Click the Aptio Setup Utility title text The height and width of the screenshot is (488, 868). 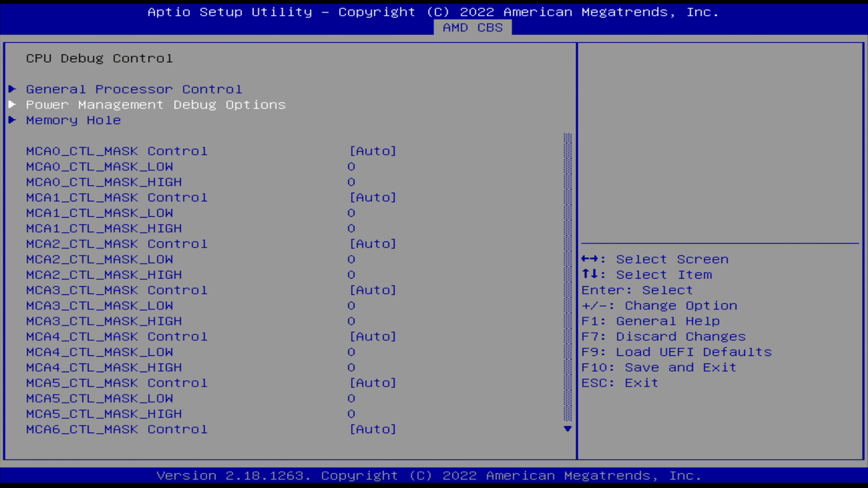click(433, 12)
